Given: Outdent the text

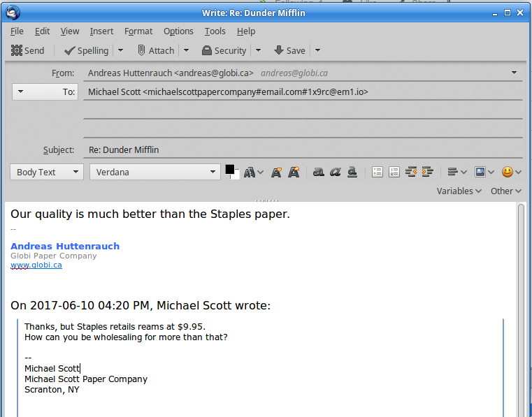Looking at the screenshot, I should (411, 172).
